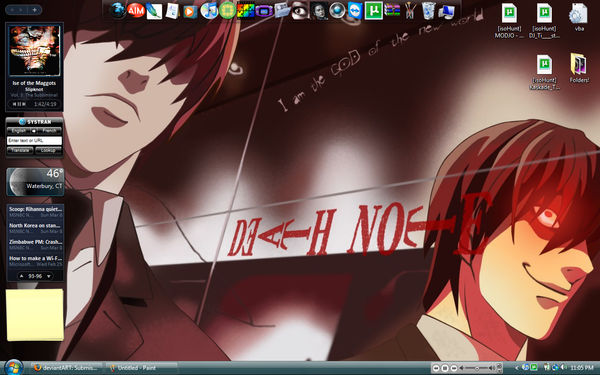600x375 pixels.
Task: Open the silver blue orb icon
Action: coord(337,11)
